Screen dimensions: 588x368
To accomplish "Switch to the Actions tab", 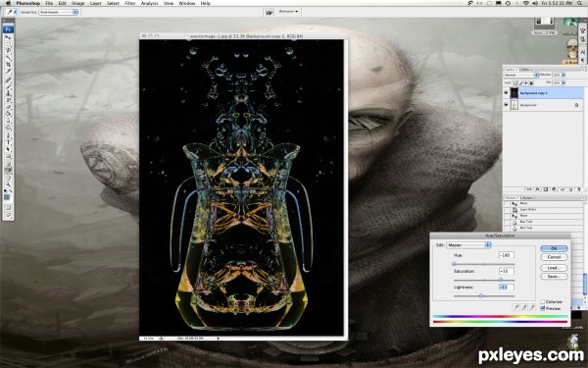I will click(x=527, y=198).
